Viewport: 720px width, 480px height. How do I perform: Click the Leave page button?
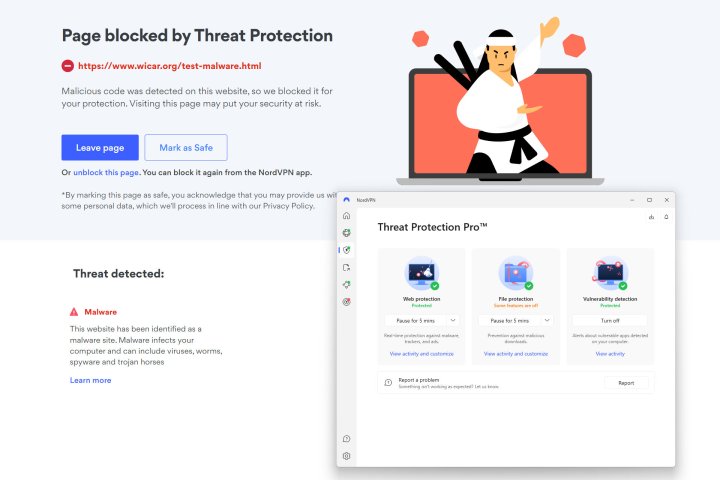(x=100, y=148)
